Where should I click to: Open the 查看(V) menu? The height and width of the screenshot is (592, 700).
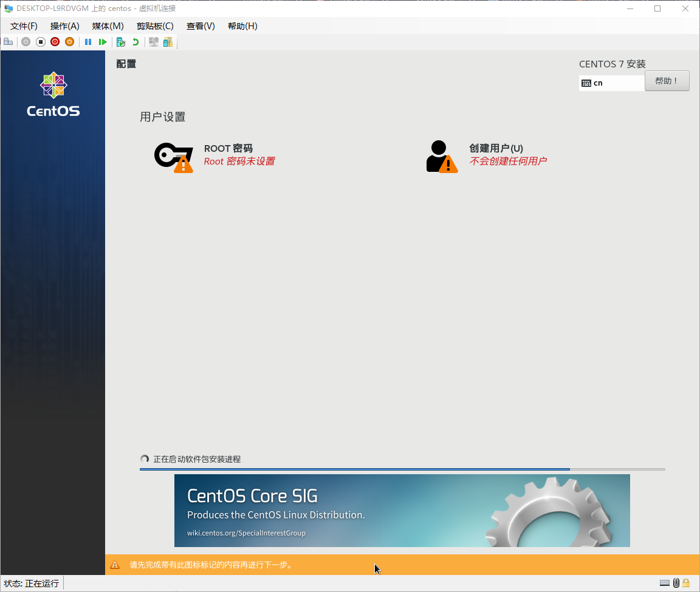(201, 26)
